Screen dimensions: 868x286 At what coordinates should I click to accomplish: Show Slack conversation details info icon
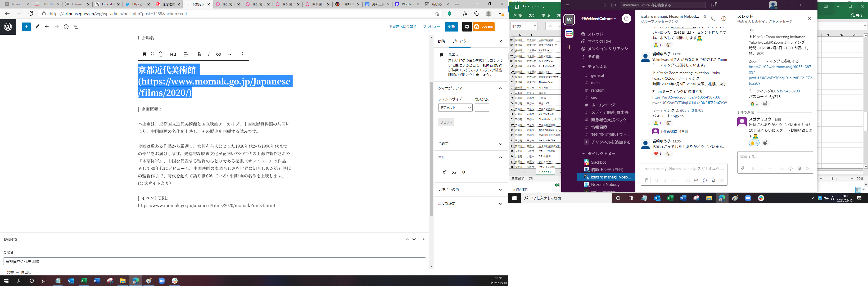coord(724,19)
